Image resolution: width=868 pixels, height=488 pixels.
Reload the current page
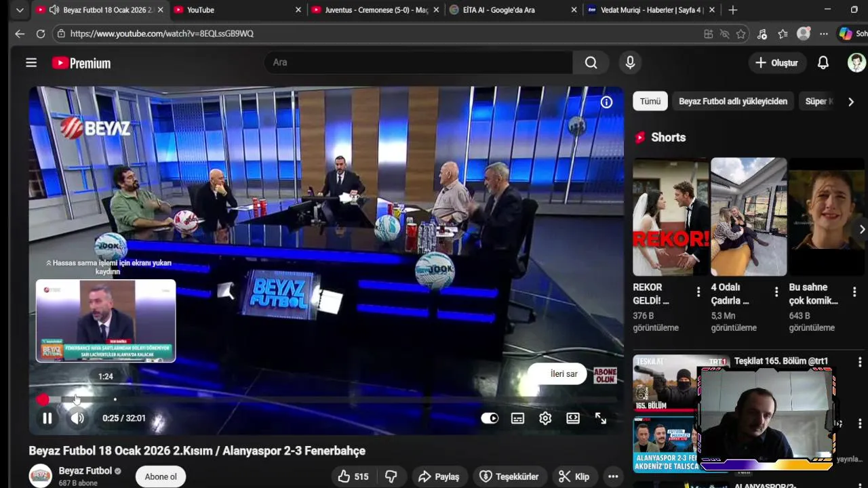pos(41,33)
